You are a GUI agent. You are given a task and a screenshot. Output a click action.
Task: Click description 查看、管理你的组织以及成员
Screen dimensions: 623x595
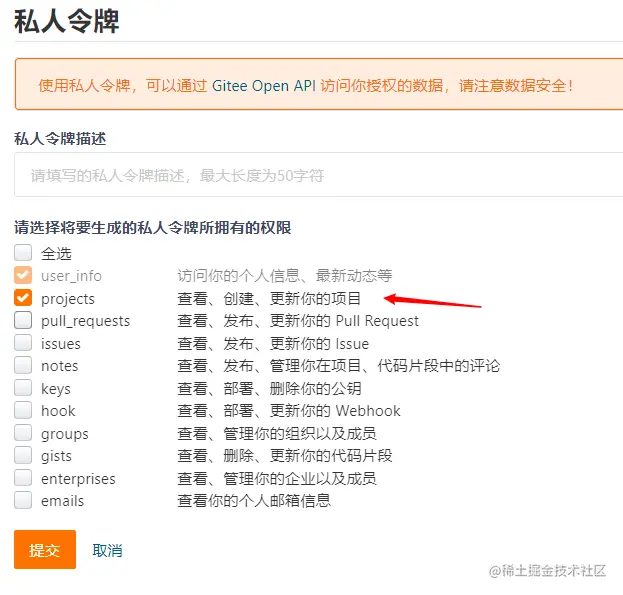(277, 433)
